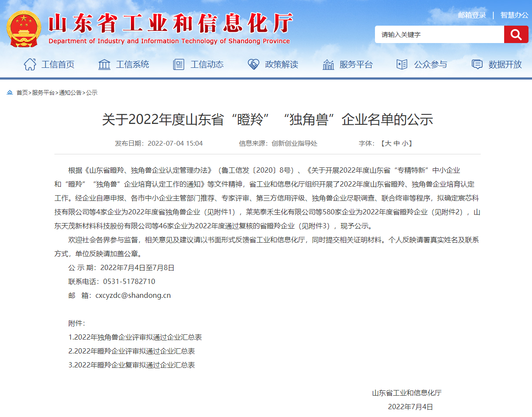This screenshot has width=532, height=417.
Task: Click the chat icon beside 数据开放
Action: tap(477, 64)
